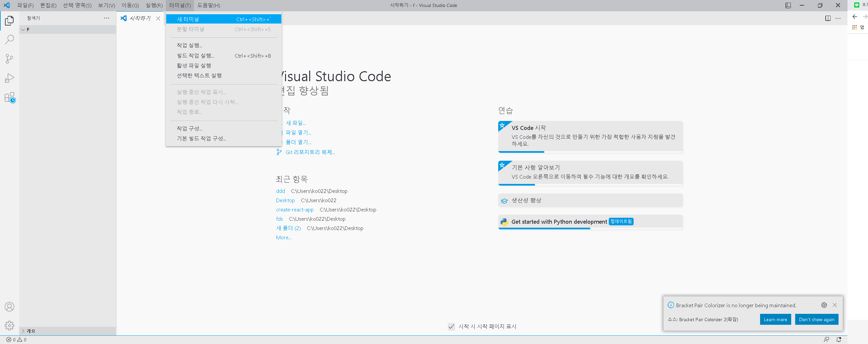Click the browser apps grid icon
The height and width of the screenshot is (344, 868).
(x=854, y=27)
